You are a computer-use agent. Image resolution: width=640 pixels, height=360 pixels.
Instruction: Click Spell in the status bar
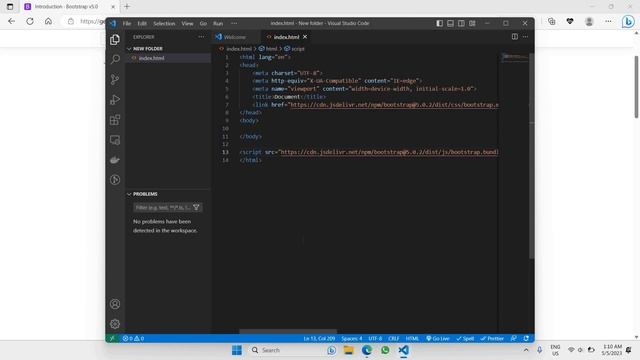click(x=465, y=338)
